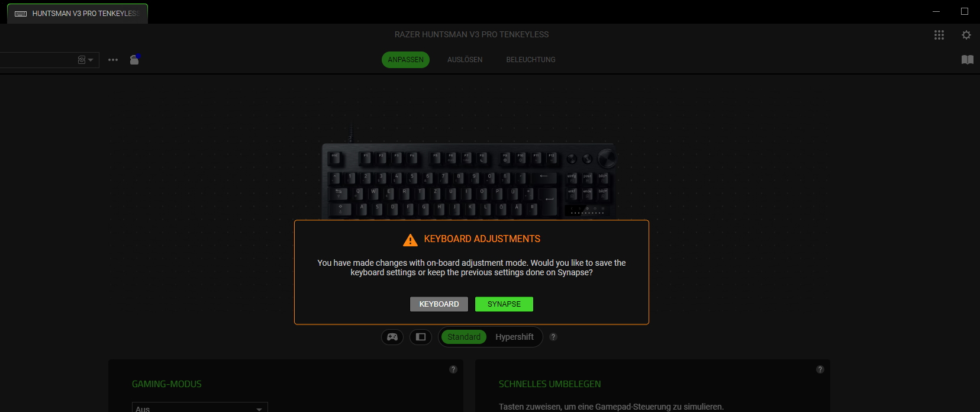This screenshot has width=980, height=412.
Task: Toggle the sidebar panel layout icon
Action: point(421,337)
